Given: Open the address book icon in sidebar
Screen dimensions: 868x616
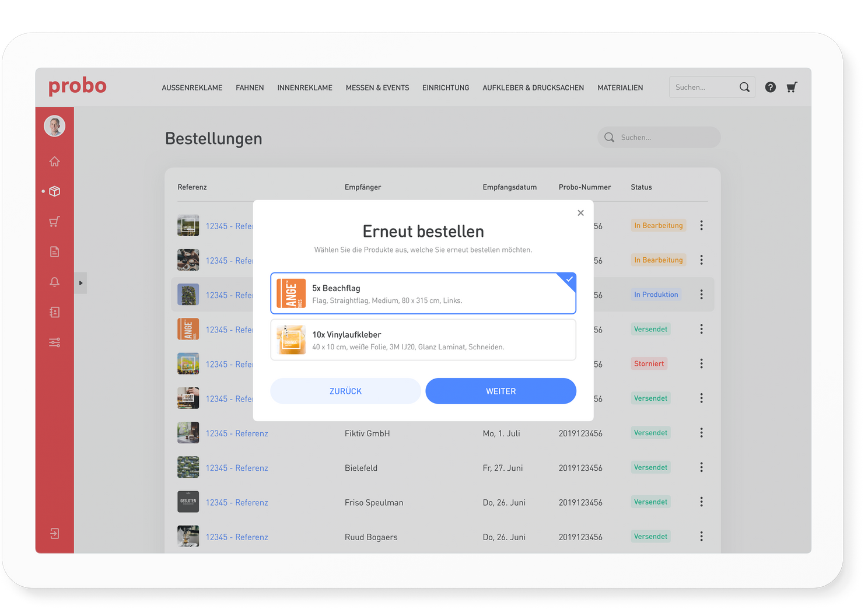Looking at the screenshot, I should coord(55,312).
